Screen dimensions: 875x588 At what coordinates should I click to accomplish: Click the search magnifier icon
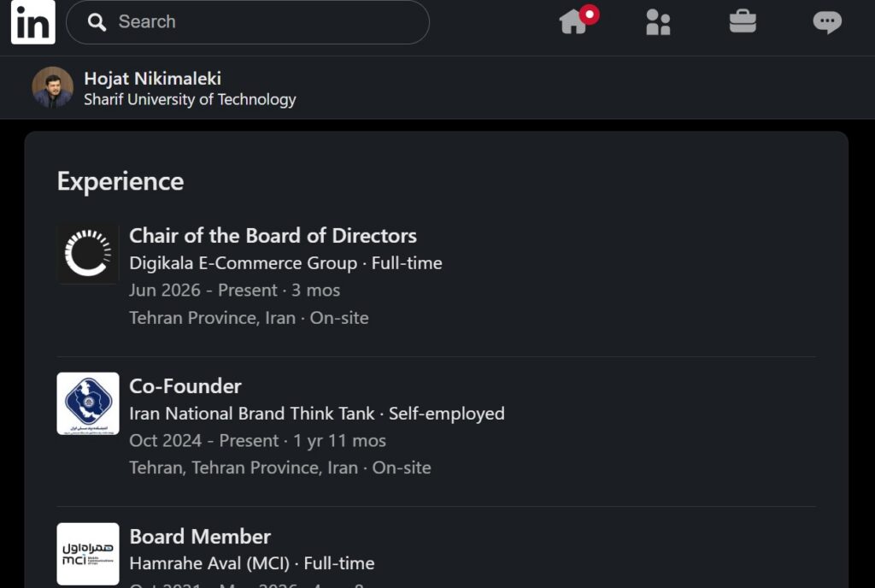(x=97, y=21)
